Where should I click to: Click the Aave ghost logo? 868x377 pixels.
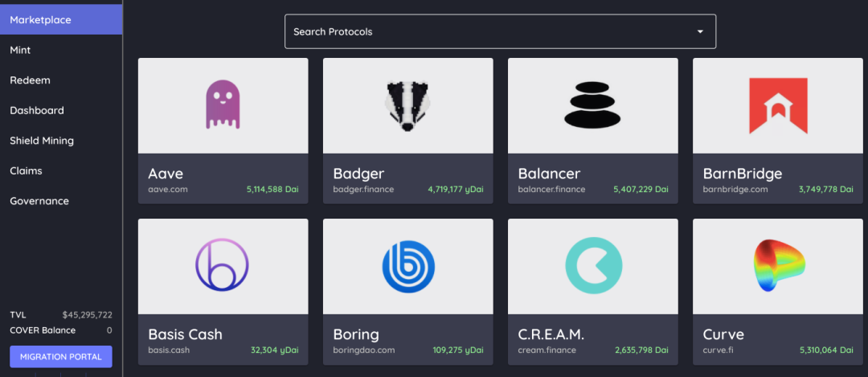point(223,104)
